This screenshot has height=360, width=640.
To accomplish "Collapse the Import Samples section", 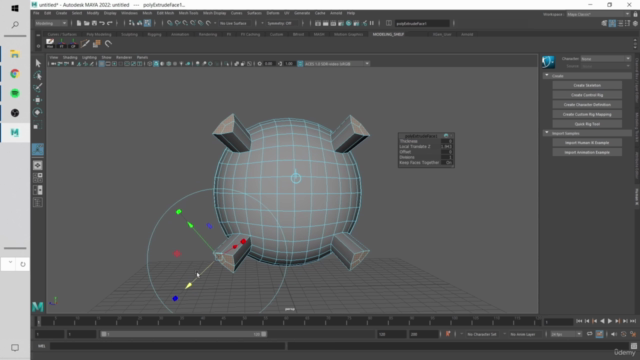I will 547,133.
